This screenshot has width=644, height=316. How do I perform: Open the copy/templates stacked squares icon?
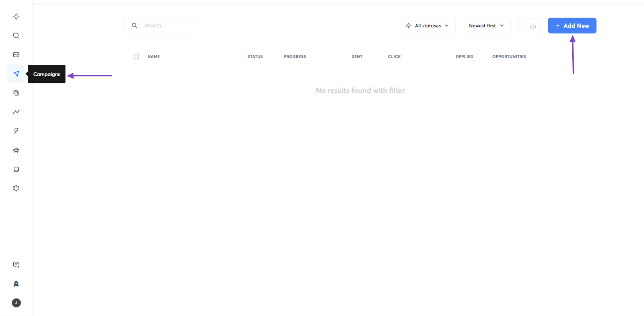[16, 93]
